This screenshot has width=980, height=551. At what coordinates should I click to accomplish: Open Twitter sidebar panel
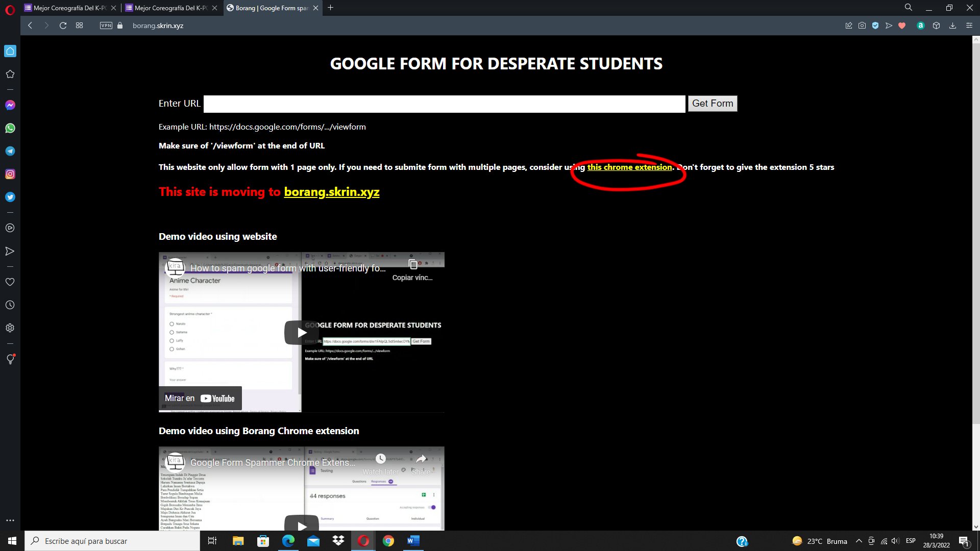(x=10, y=197)
